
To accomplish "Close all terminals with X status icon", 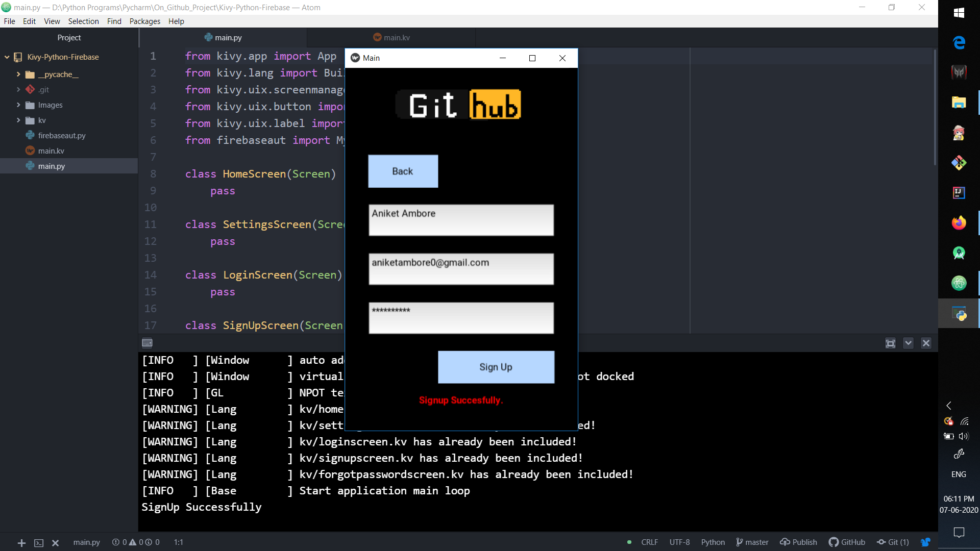I will [x=56, y=543].
